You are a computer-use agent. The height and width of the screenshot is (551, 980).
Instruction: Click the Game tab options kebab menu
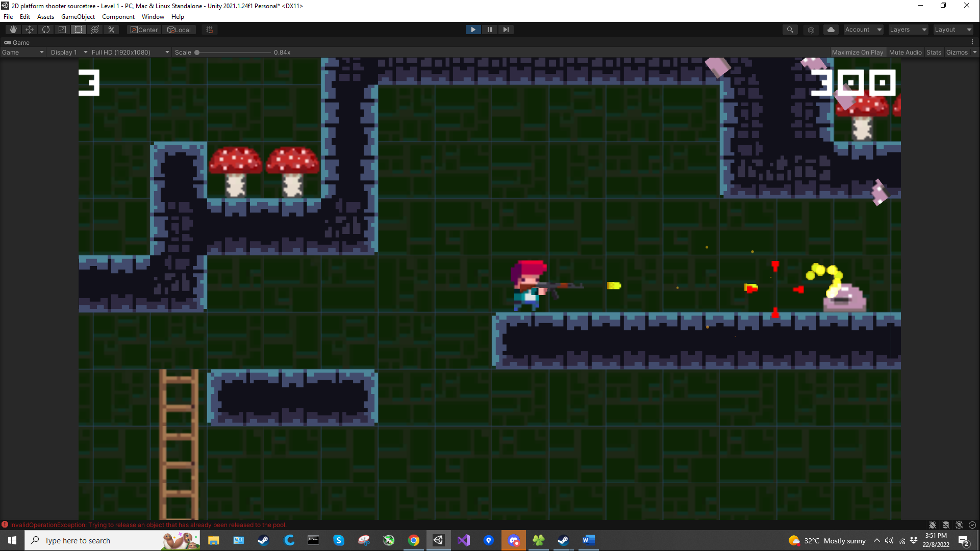[972, 42]
